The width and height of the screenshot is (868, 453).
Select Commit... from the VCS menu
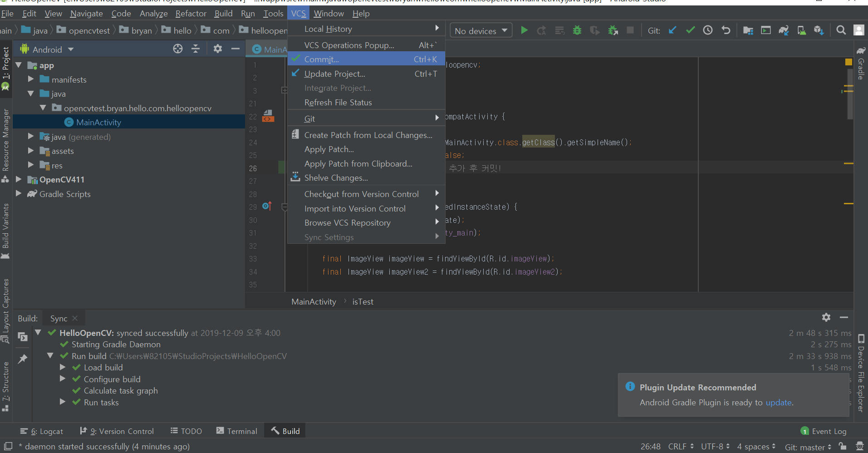click(x=366, y=59)
